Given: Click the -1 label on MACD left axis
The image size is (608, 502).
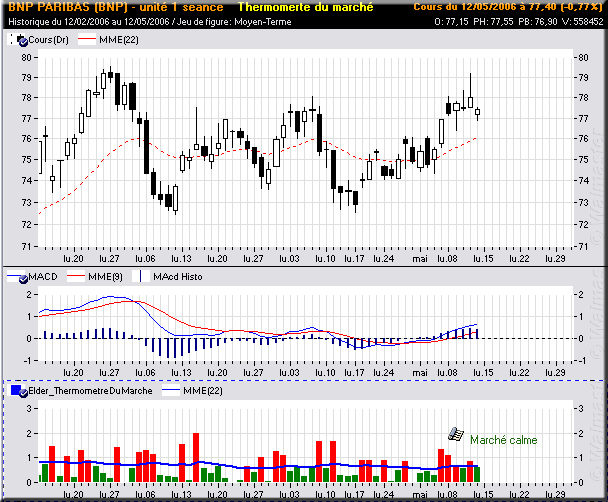Looking at the screenshot, I should (x=27, y=361).
